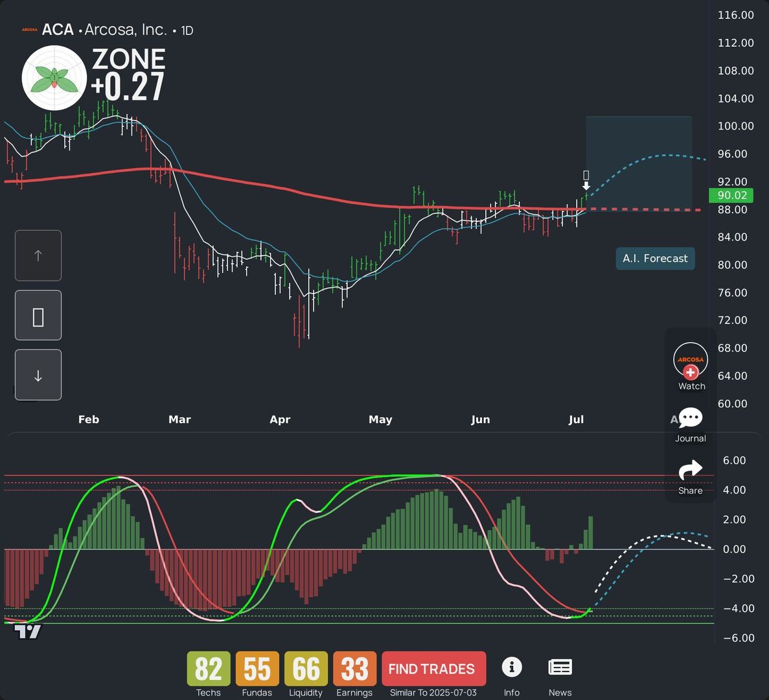
Task: Open the Liquidity score 66 tile
Action: tap(306, 669)
